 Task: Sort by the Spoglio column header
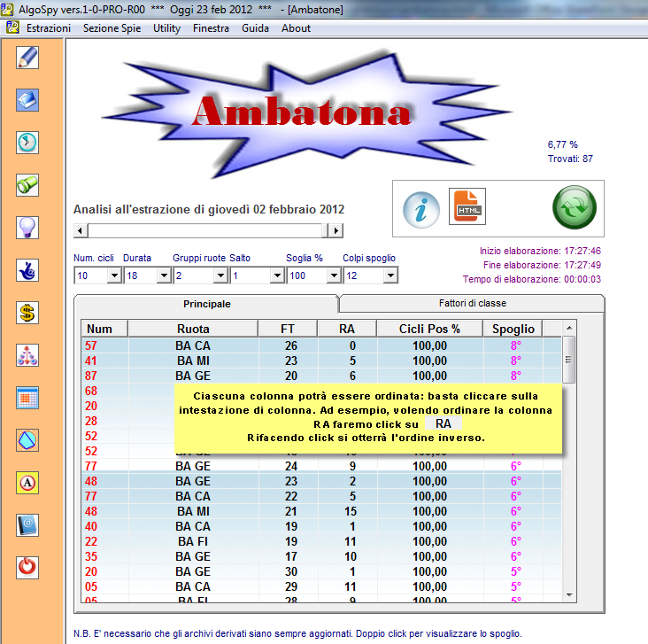tap(513, 329)
